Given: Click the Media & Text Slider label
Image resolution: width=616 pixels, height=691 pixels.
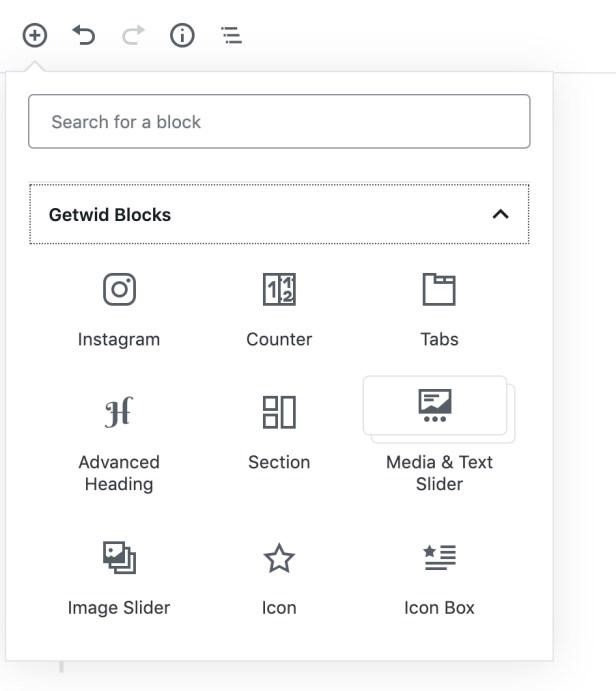Looking at the screenshot, I should [x=439, y=473].
